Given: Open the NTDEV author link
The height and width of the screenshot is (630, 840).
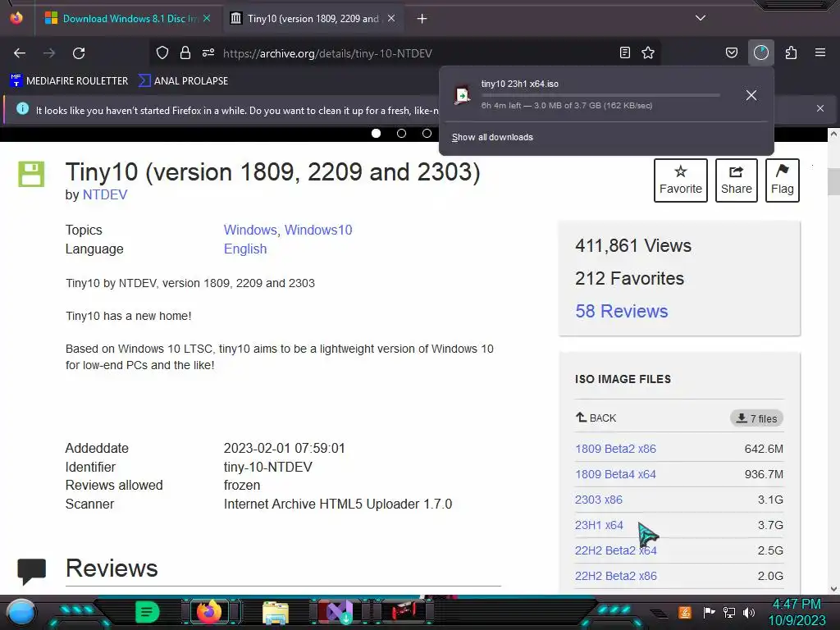Looking at the screenshot, I should pyautogui.click(x=105, y=194).
